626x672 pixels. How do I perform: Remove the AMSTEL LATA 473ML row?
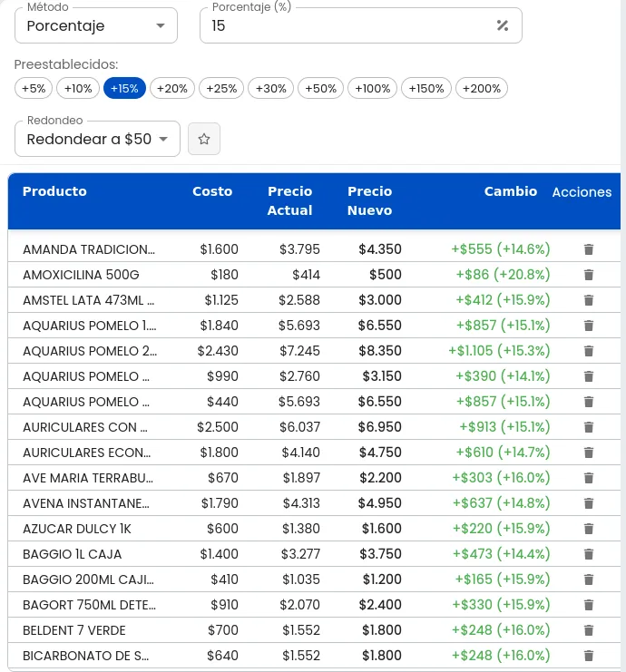tap(589, 300)
